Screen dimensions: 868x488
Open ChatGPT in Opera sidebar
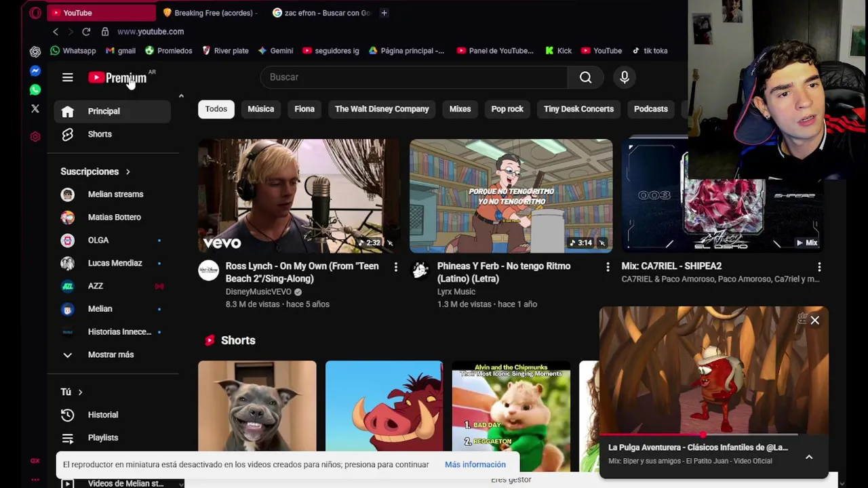[x=35, y=52]
